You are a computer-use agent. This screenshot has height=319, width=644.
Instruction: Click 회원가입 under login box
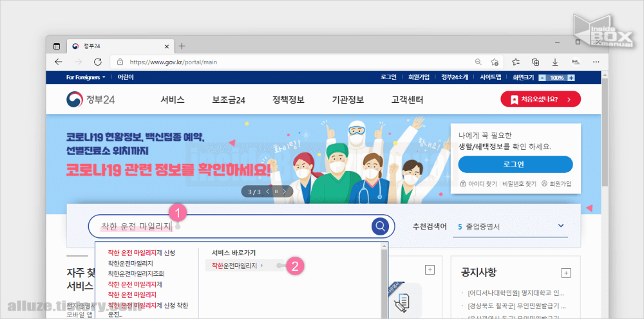pyautogui.click(x=556, y=184)
